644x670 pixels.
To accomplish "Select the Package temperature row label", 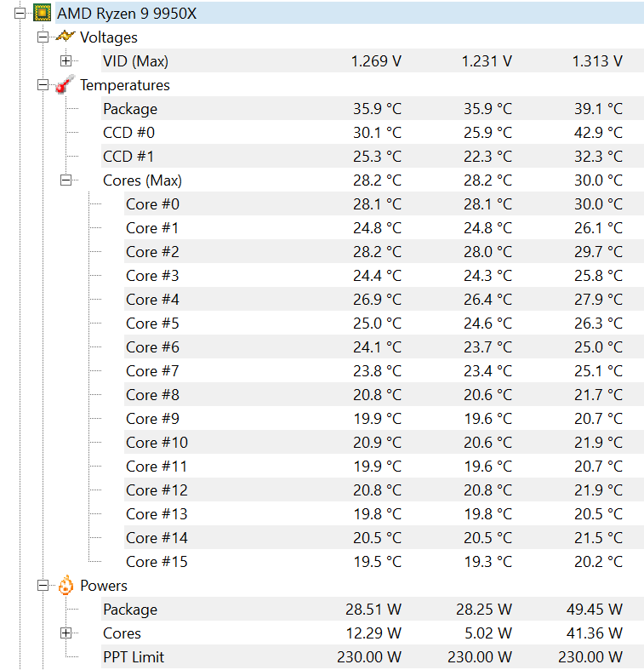I will click(130, 109).
